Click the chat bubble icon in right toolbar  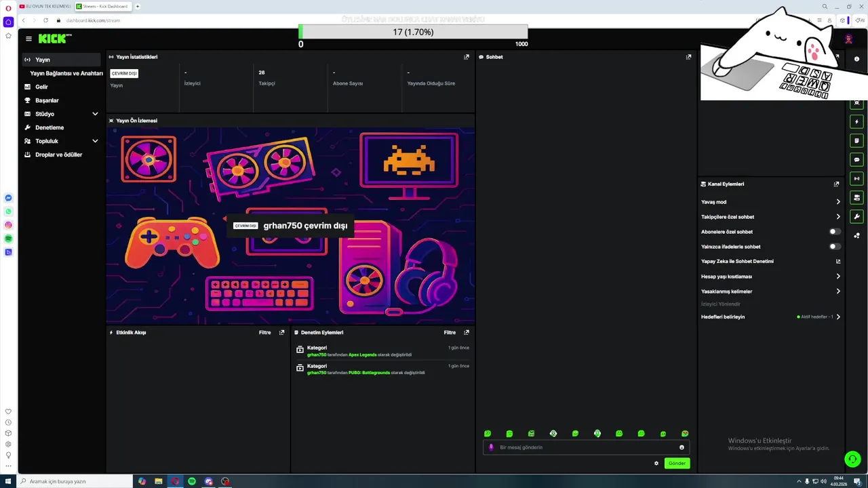856,160
